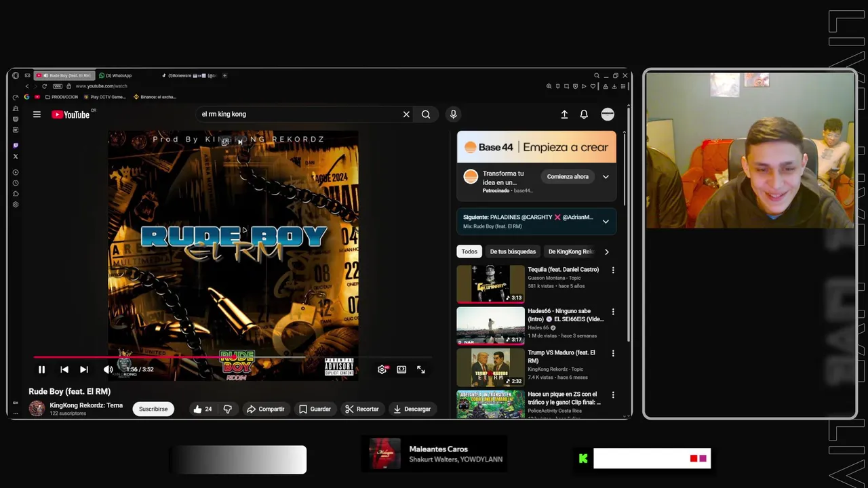Open the PRODUCCION bookmarks folder

click(x=62, y=97)
